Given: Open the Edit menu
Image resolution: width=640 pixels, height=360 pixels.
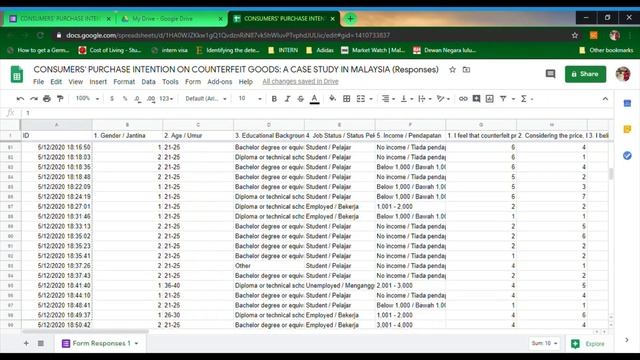Looking at the screenshot, I should pos(56,82).
